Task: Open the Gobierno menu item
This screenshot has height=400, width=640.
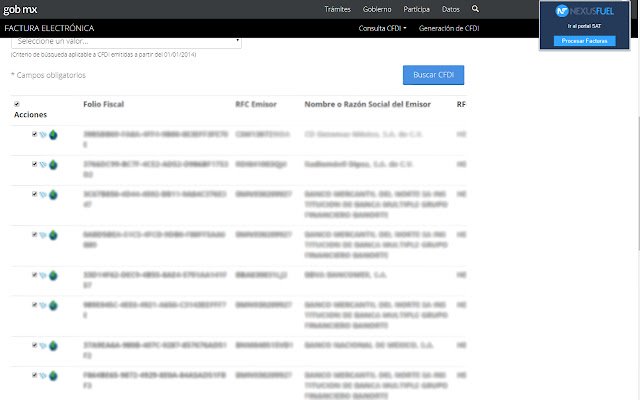Action: coord(377,9)
